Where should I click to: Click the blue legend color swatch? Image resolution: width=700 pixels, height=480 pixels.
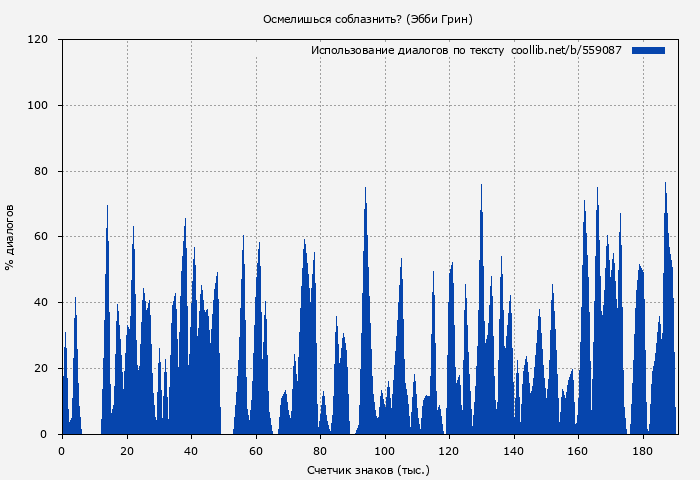648,50
